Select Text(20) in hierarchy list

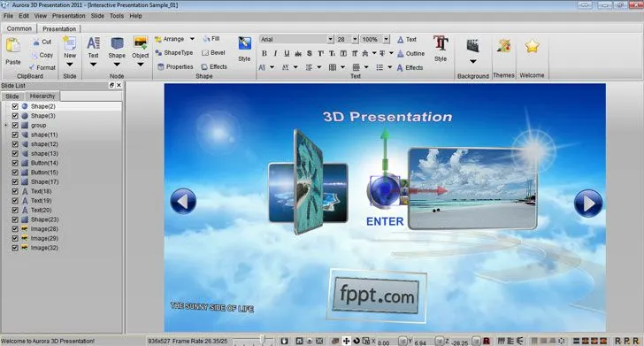41,211
